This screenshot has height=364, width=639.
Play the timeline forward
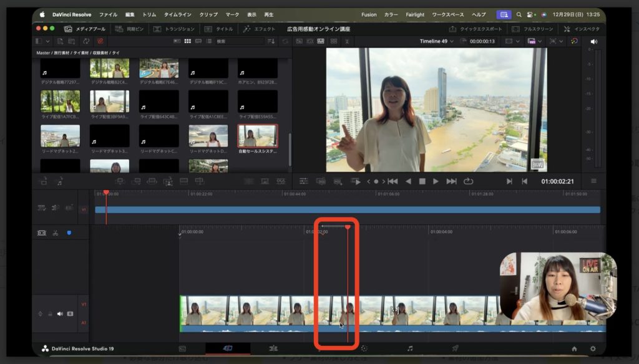(436, 181)
